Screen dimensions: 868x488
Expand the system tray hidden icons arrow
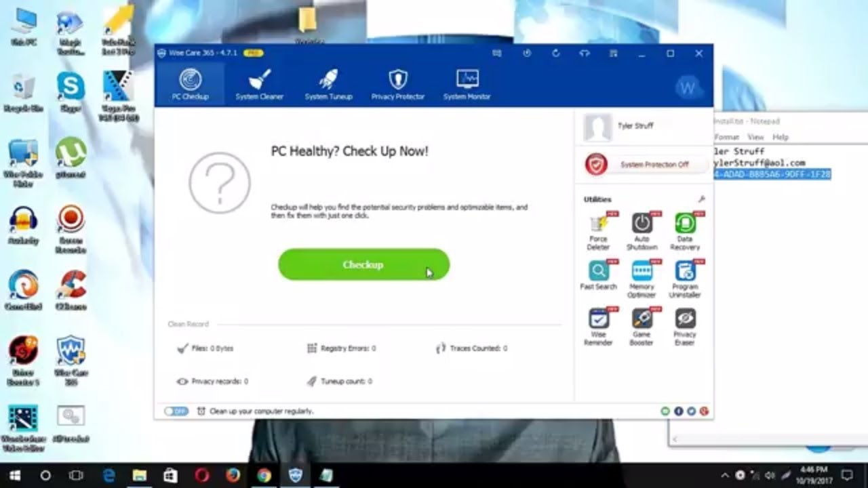(x=726, y=475)
